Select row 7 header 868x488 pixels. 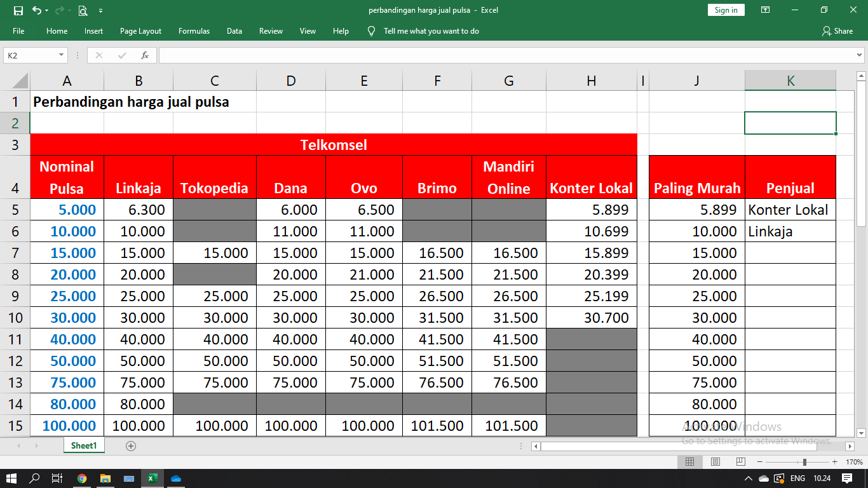[x=15, y=253]
